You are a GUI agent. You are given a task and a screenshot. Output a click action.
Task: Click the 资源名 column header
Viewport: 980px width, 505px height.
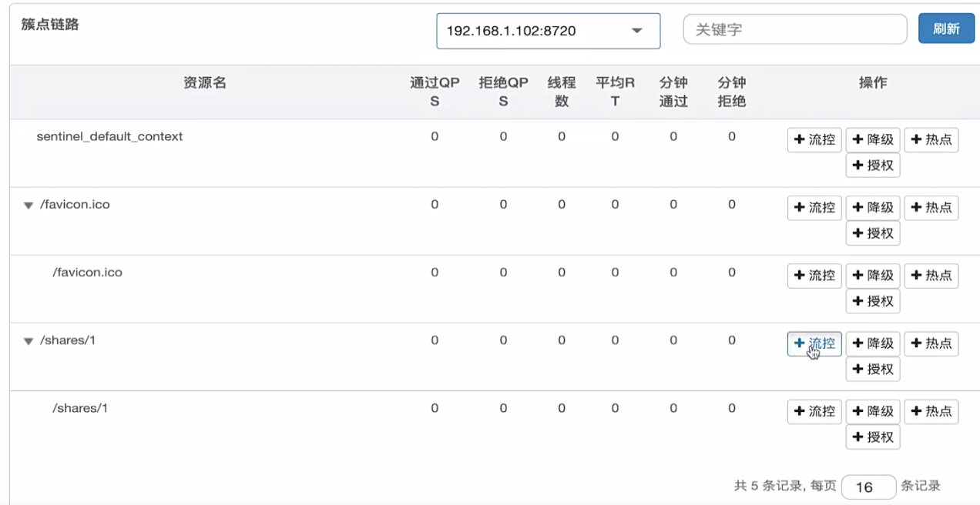[x=205, y=83]
